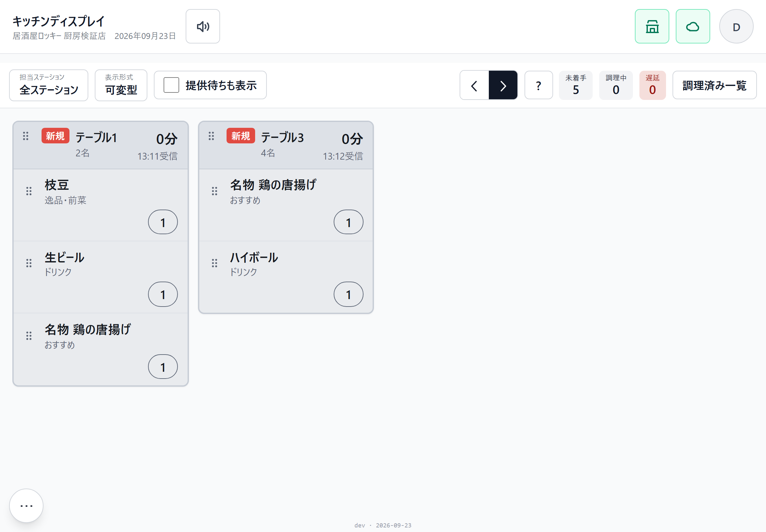Open the D user avatar

736,26
